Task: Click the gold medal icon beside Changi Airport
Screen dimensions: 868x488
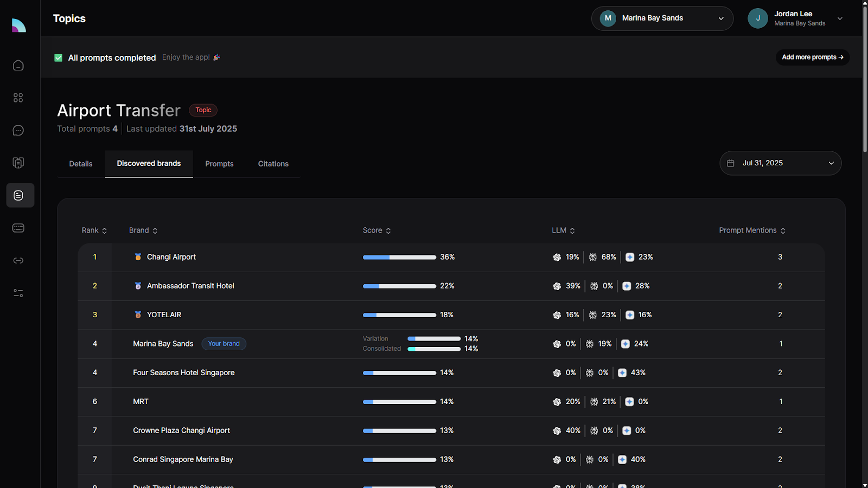Action: point(138,257)
